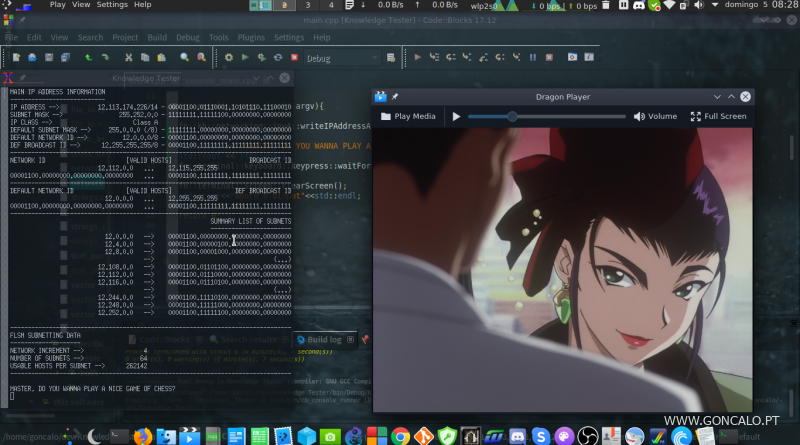800x445 pixels.
Task: Open the Dragon Player title bar dropdown arrow
Action: tap(718, 97)
